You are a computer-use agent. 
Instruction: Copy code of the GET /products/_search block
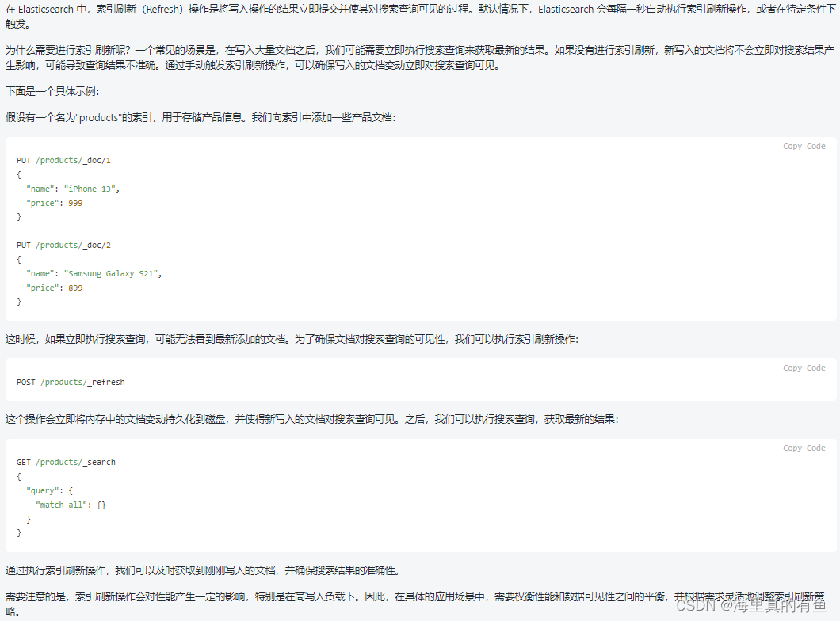coord(804,448)
